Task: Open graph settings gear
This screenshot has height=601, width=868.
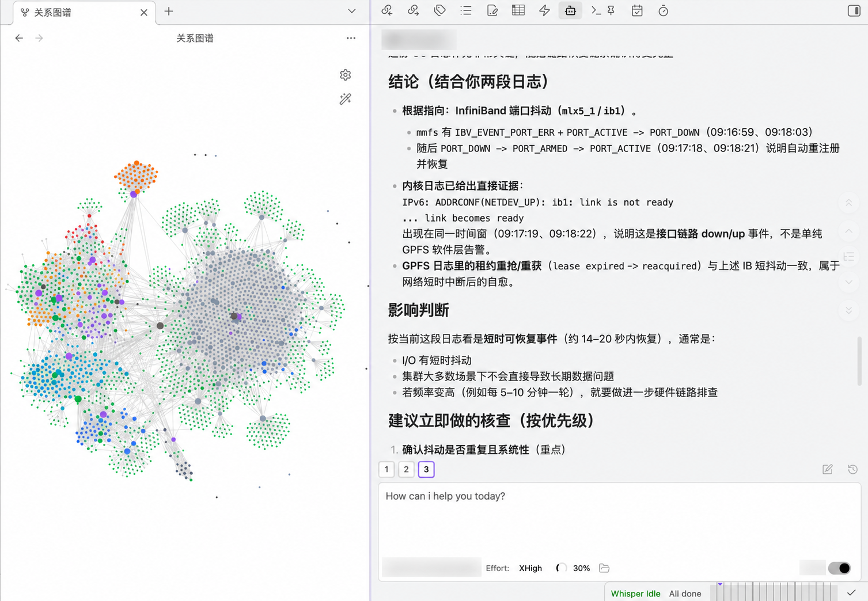Action: (x=346, y=75)
